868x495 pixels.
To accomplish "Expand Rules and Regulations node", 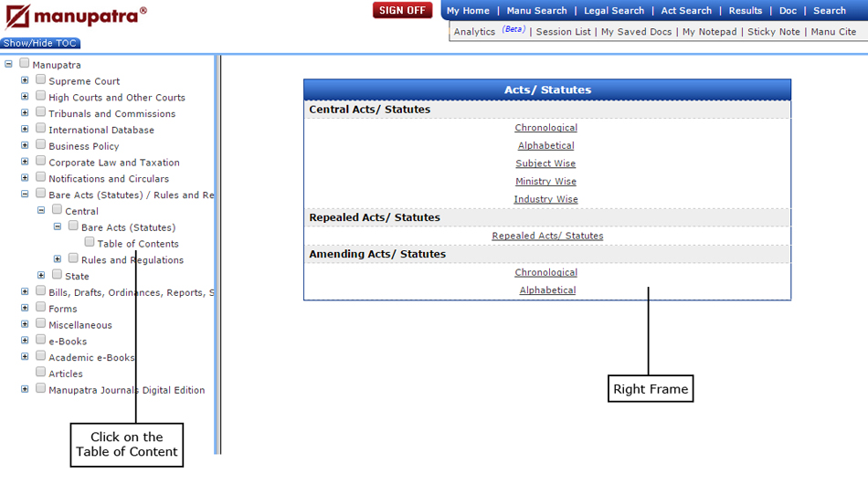I will (x=57, y=258).
